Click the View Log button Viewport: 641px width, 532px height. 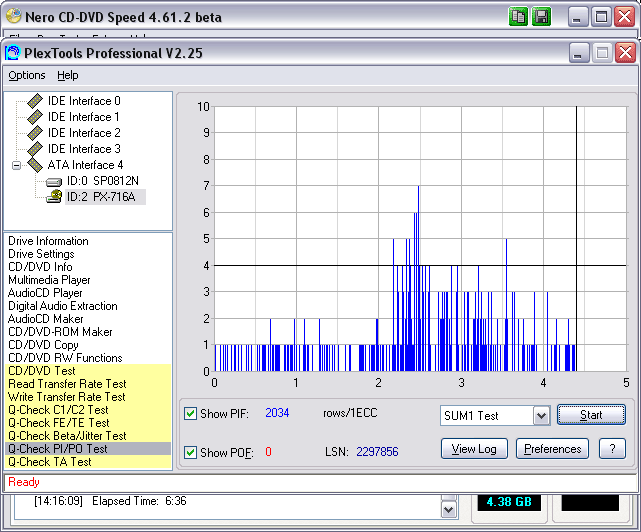474,449
